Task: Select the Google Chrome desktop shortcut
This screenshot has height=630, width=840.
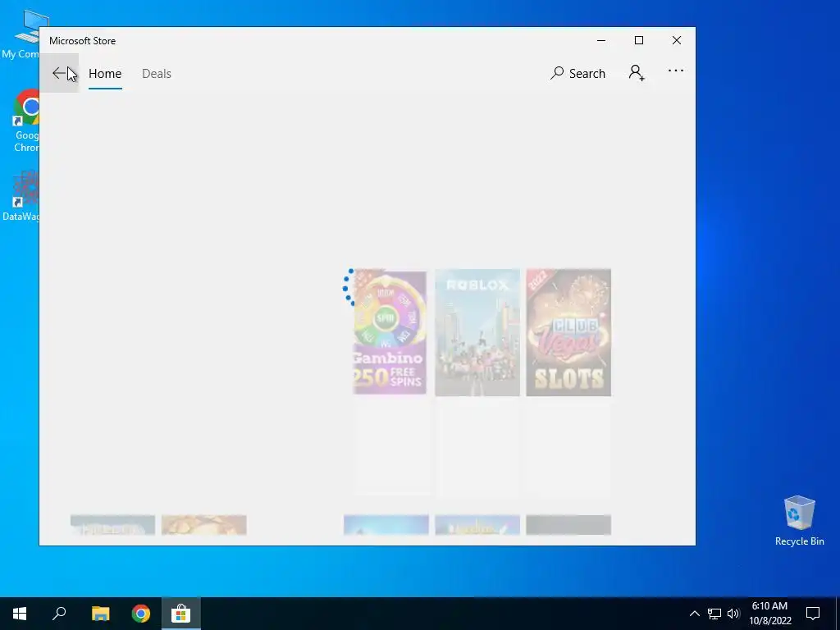Action: pos(25,121)
